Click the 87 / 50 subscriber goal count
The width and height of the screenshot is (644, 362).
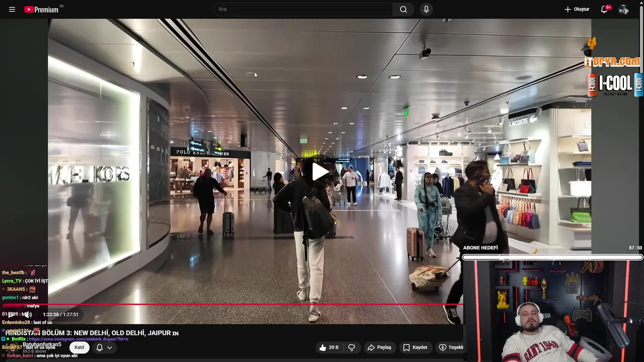coord(635,248)
